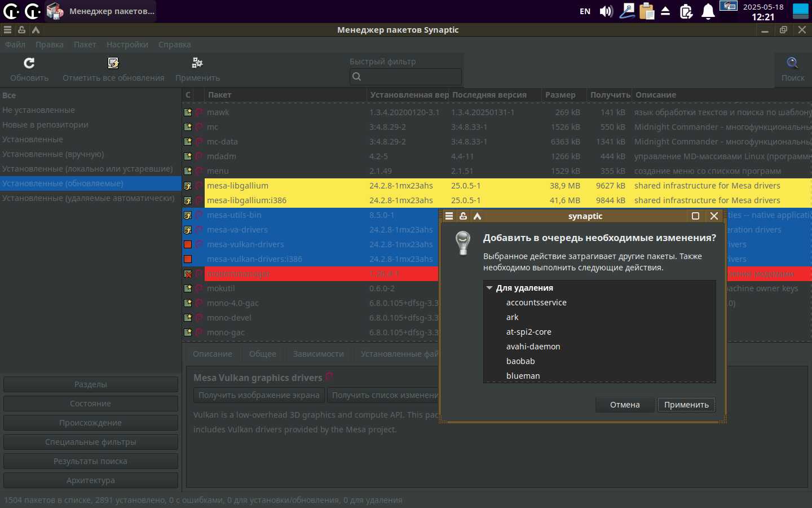The width and height of the screenshot is (812, 508).
Task: Switch to the Зависимости tab
Action: 318,354
